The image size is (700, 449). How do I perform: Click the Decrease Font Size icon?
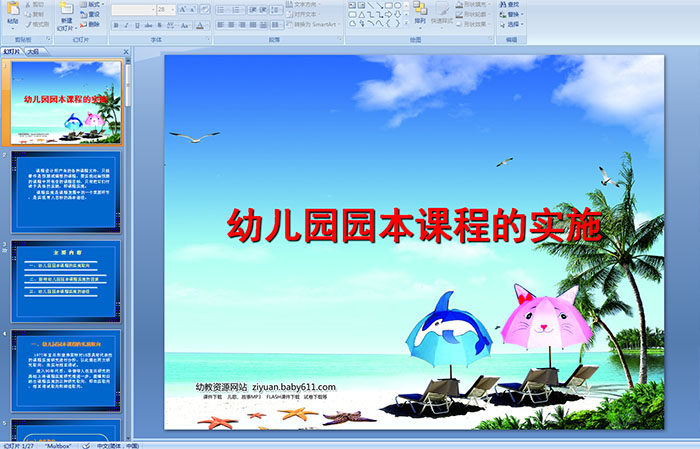coord(193,9)
